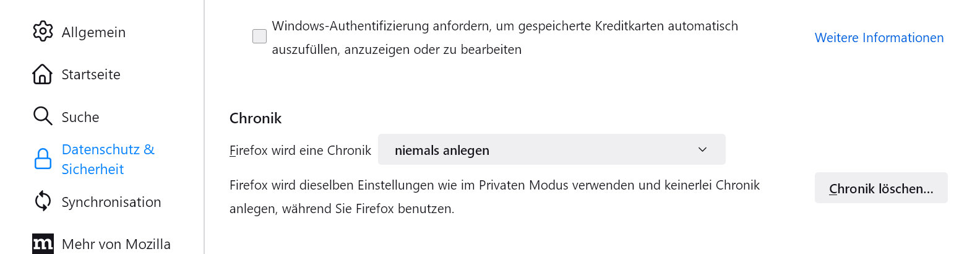Click the Chronik section heading
Viewport: 980px width, 254px height.
[256, 118]
